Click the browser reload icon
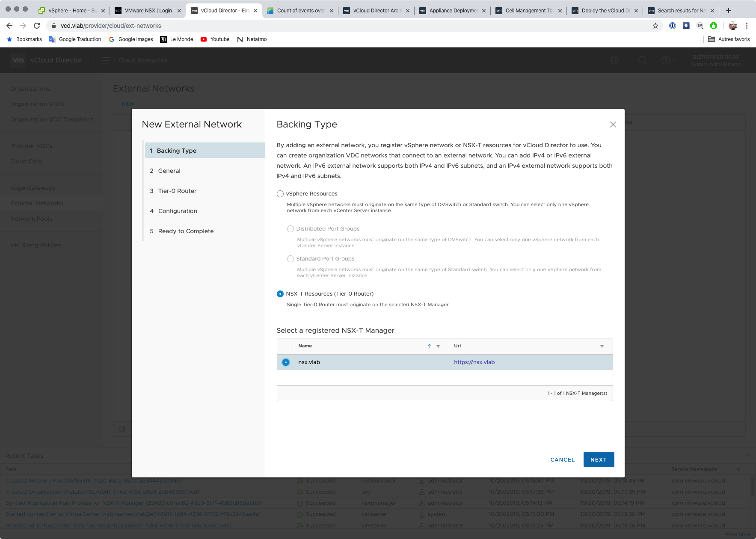Screen dimensions: 756x539 tap(37, 26)
